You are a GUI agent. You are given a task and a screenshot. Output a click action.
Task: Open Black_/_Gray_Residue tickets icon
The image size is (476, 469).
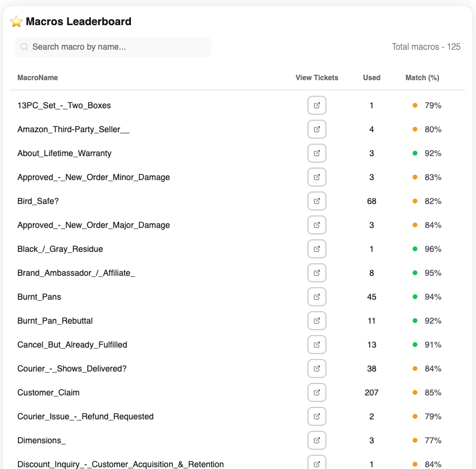tap(317, 249)
